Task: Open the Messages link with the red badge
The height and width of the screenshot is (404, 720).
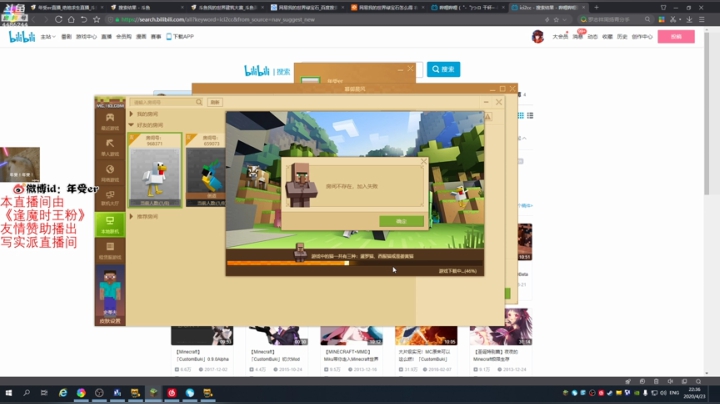Action: (578, 36)
